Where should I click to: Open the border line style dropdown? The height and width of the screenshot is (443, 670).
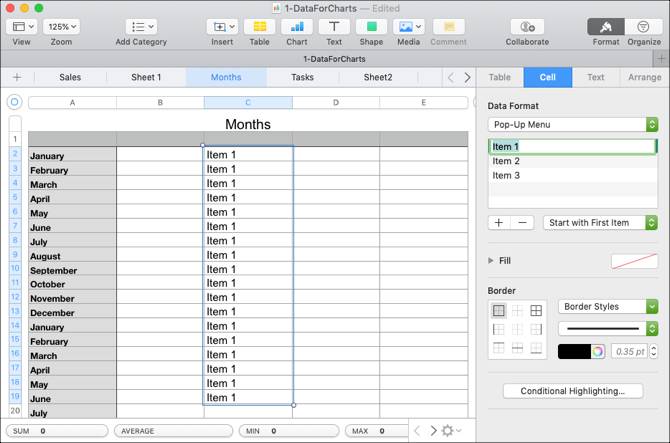point(608,329)
